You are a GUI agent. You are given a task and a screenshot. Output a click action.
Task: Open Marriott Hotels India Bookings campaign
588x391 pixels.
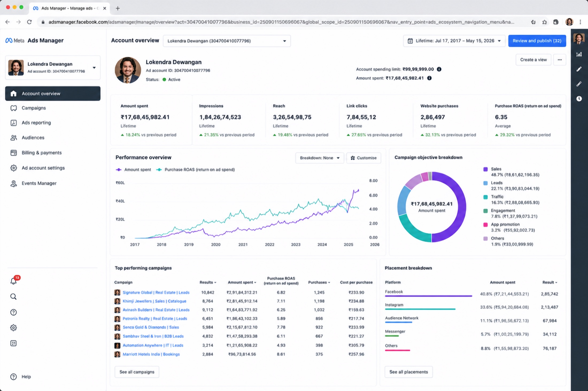pos(151,354)
